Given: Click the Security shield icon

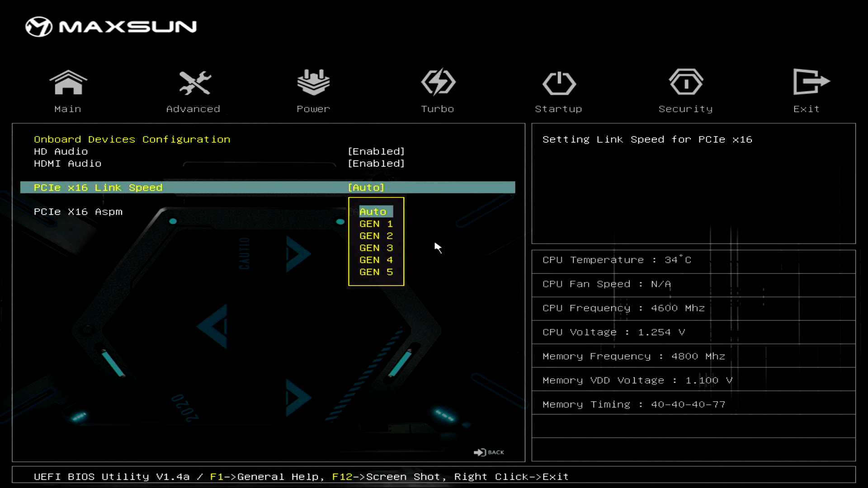Looking at the screenshot, I should (686, 83).
